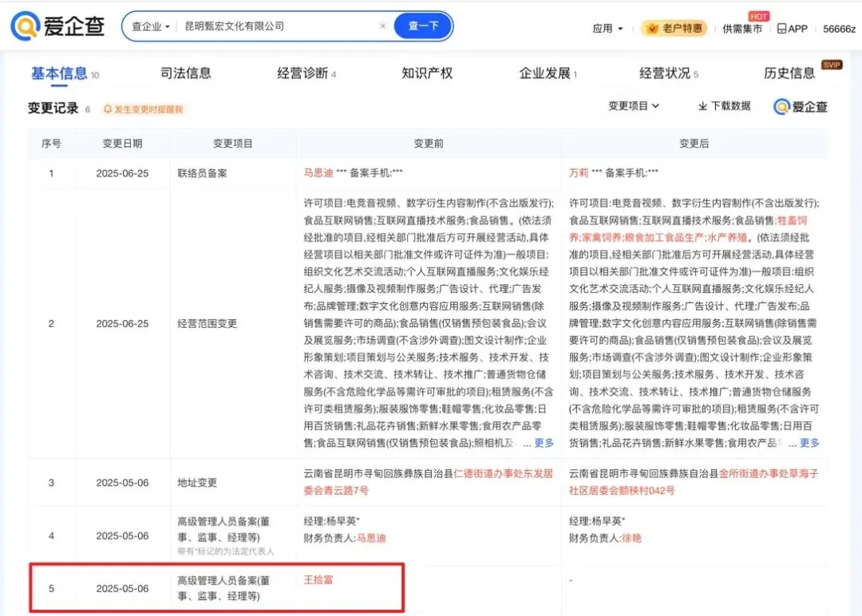The width and height of the screenshot is (862, 616).
Task: Click the 下载数据 download icon
Action: [x=703, y=106]
